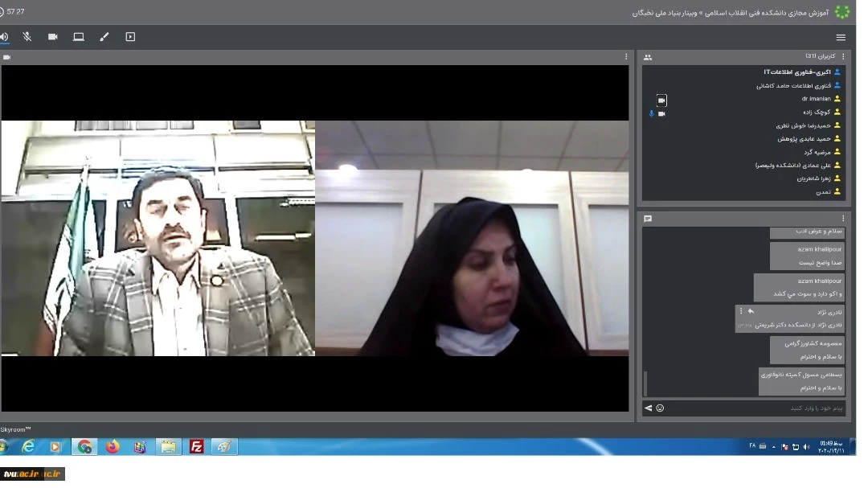Open FileZilla from the Windows taskbar

click(196, 447)
